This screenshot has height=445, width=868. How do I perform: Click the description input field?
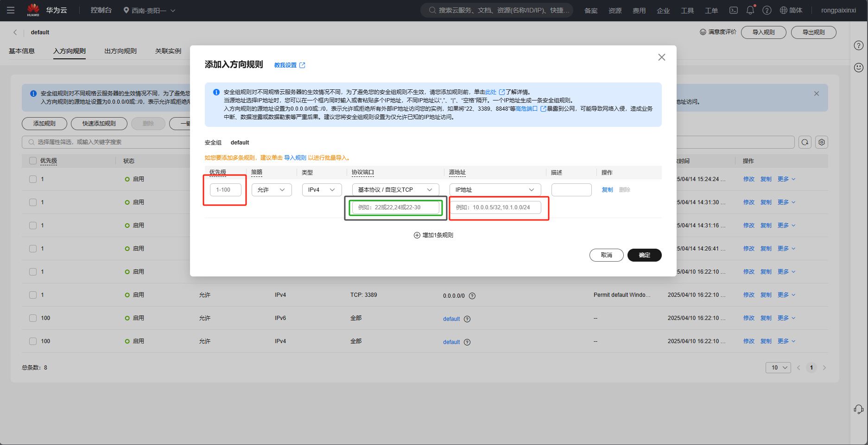point(571,190)
